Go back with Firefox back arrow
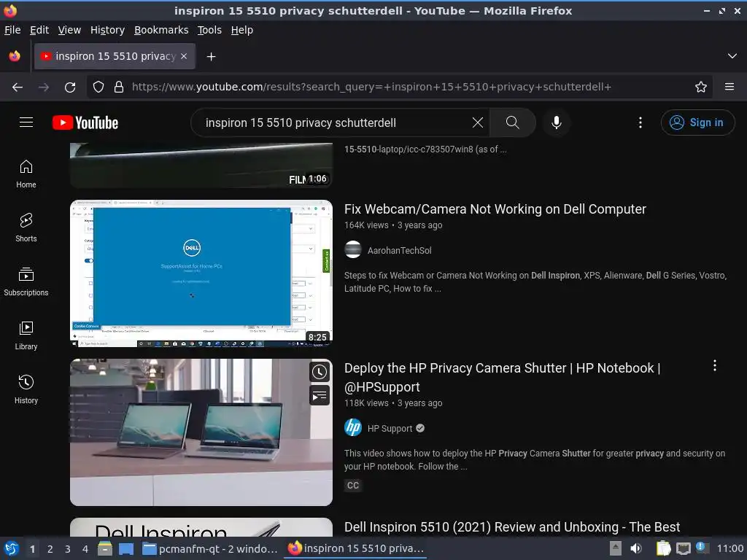Image resolution: width=747 pixels, height=560 pixels. (x=18, y=87)
